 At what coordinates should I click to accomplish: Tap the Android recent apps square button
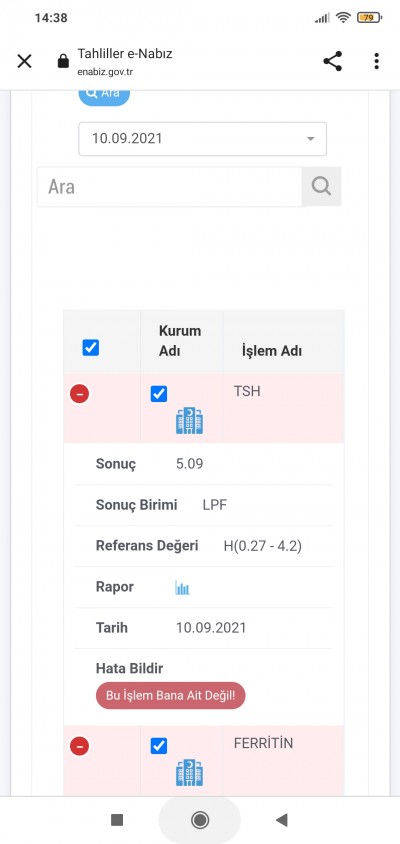tap(117, 820)
